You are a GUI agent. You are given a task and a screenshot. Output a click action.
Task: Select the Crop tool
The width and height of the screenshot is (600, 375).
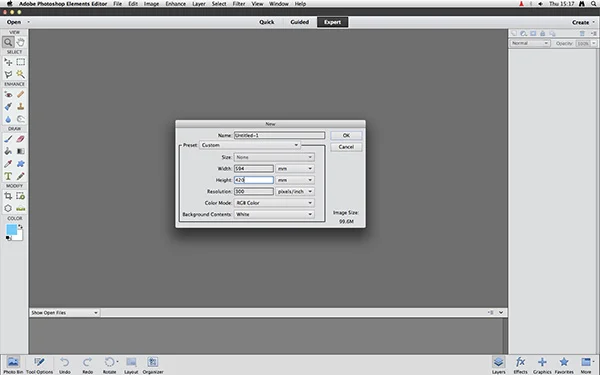(x=8, y=196)
